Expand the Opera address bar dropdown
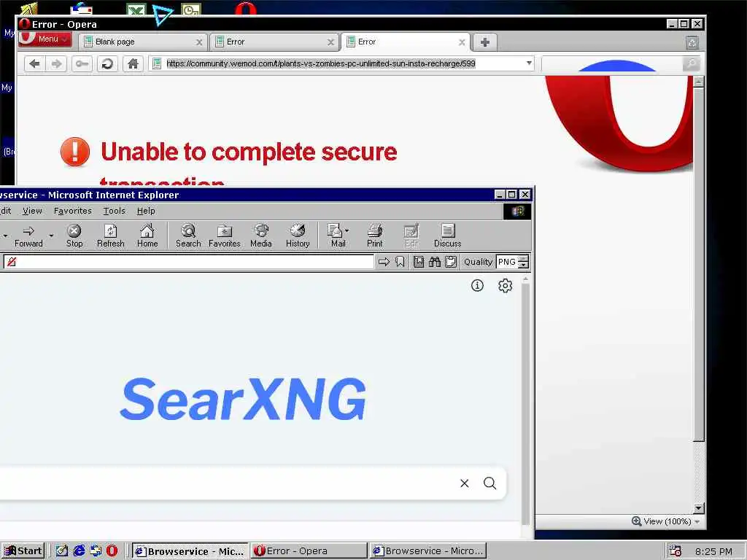747x560 pixels. pos(529,63)
